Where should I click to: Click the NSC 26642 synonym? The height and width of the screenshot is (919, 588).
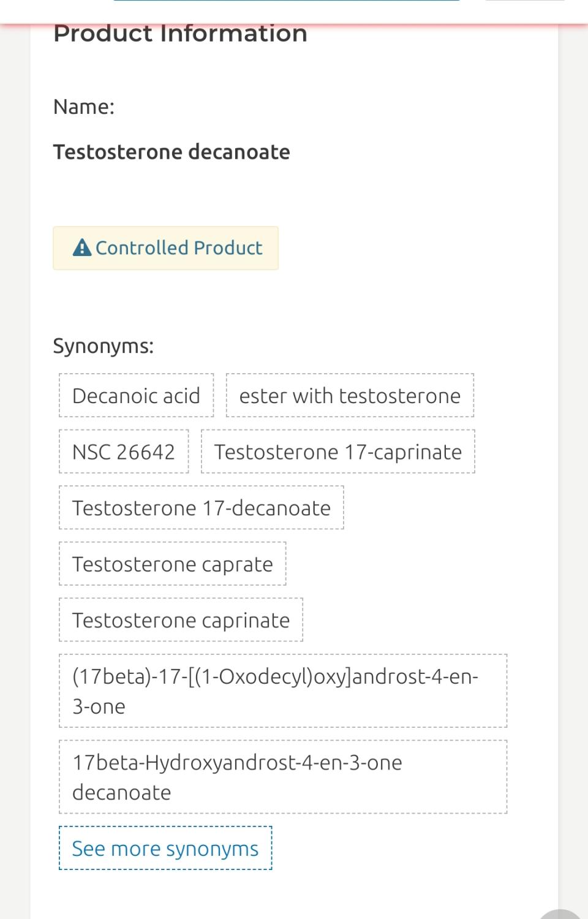pos(124,452)
